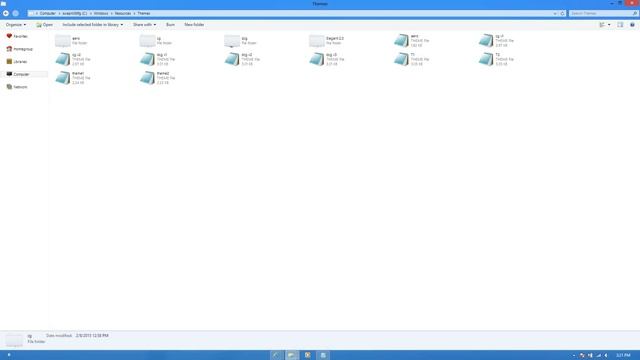Click the folder thumbnail in the details pane
This screenshot has height=360, width=640.
(14, 340)
